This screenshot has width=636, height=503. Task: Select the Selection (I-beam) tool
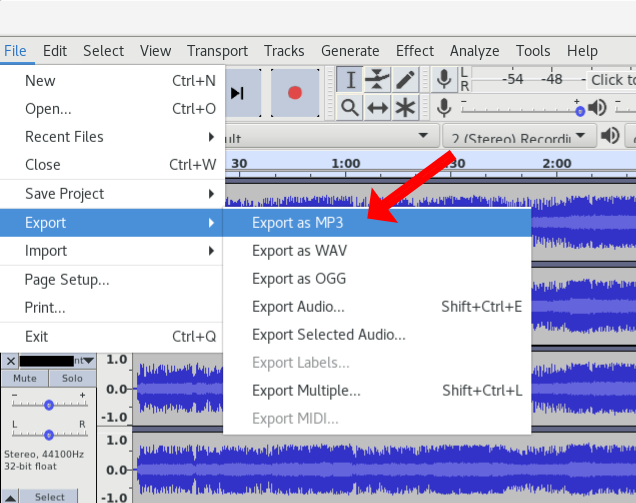click(350, 80)
